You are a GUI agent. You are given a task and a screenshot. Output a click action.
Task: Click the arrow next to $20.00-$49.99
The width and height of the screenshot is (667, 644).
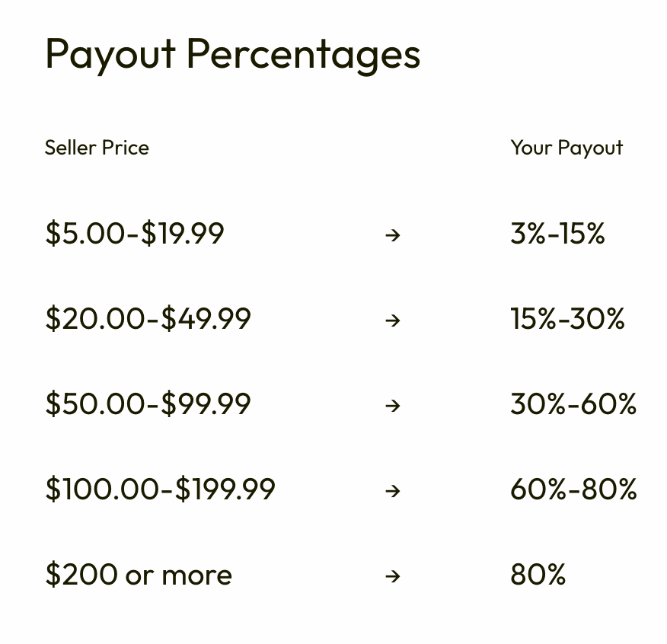tap(393, 320)
